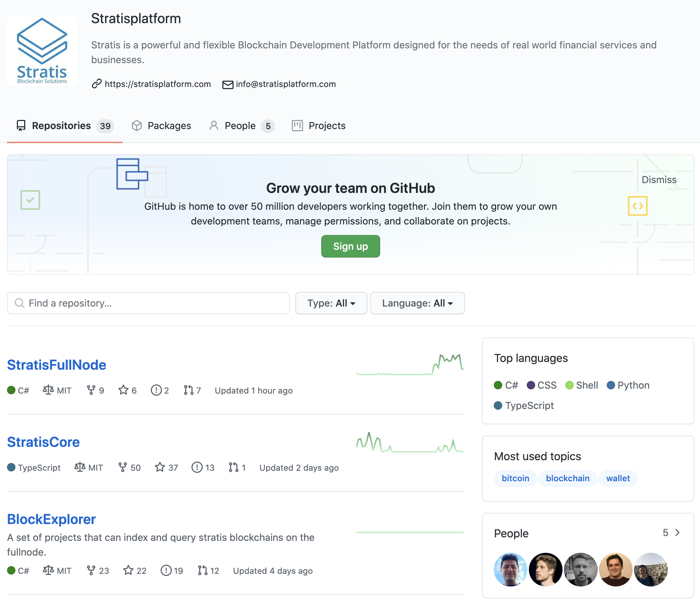The image size is (700, 604).
Task: Click the link icon beside website URL
Action: [96, 84]
